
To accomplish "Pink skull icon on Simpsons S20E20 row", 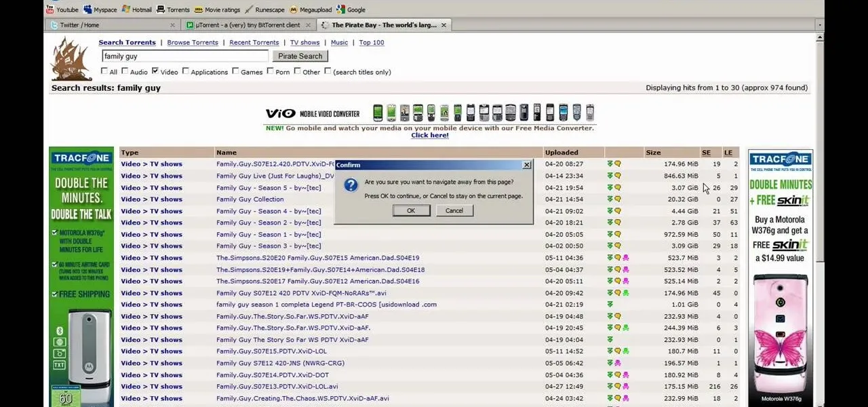I will click(625, 258).
